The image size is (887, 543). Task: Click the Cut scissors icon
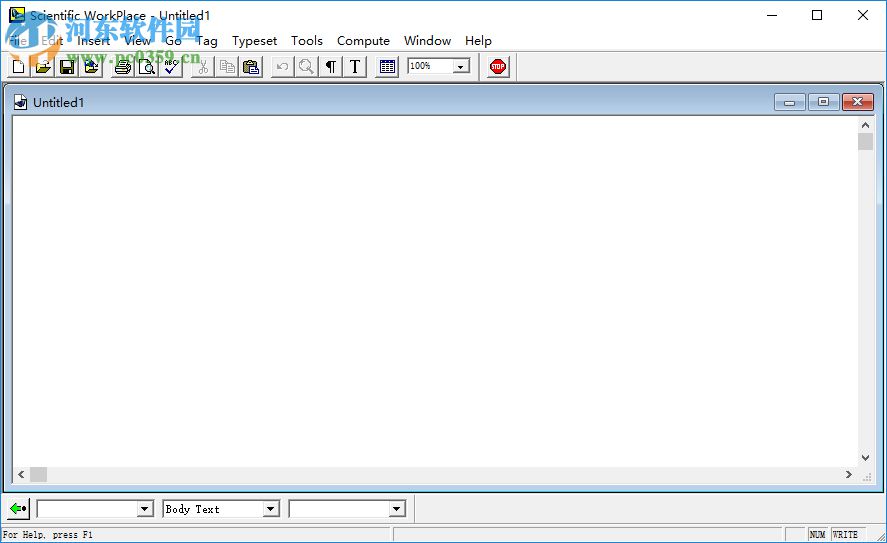pyautogui.click(x=203, y=67)
